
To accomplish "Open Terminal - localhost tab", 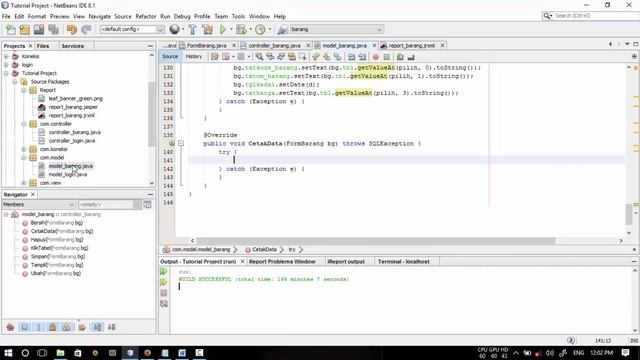I will 403,262.
